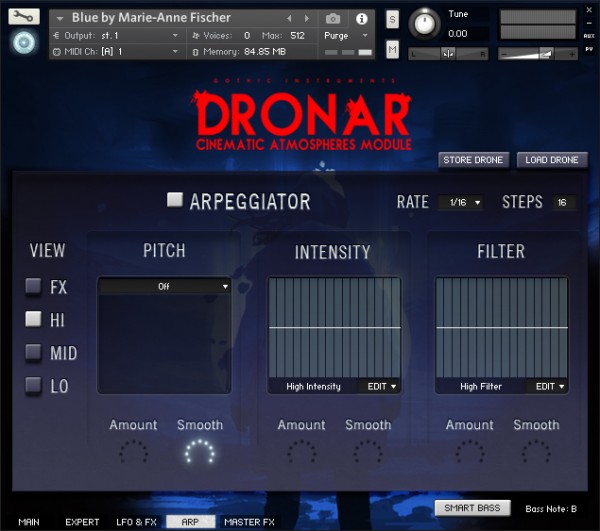Open the High Filter EDIT dropdown
600x531 pixels.
549,386
